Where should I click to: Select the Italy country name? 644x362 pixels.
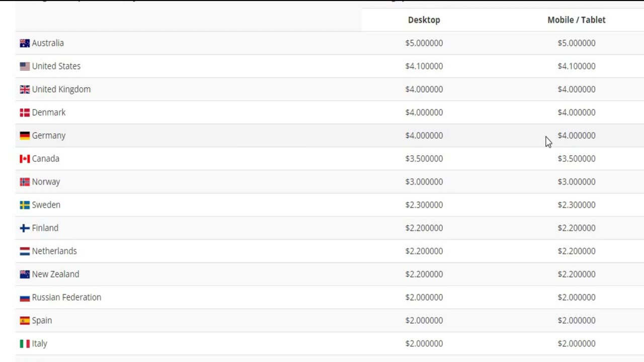point(39,343)
